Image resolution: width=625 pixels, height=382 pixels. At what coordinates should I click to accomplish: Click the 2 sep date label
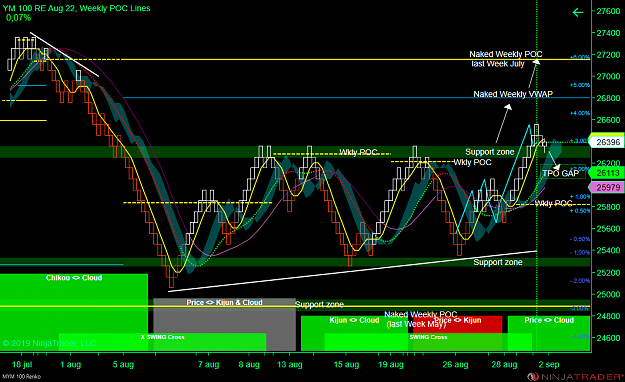[x=549, y=364]
